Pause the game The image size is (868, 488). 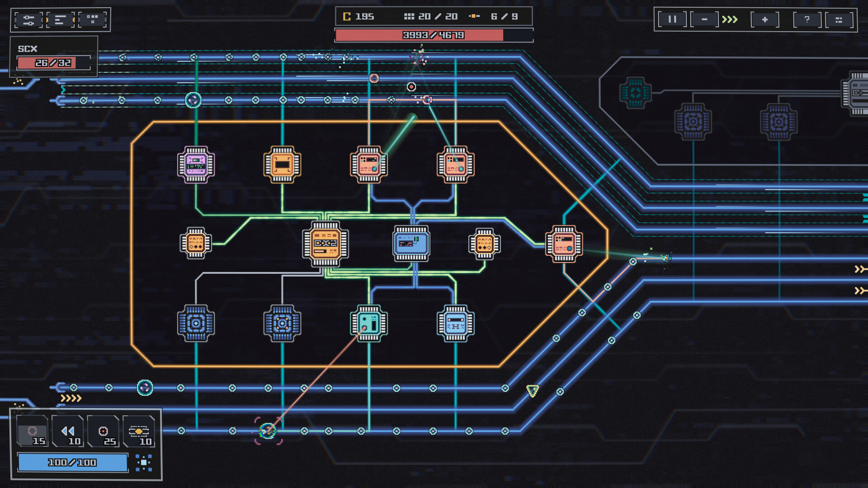(x=672, y=19)
